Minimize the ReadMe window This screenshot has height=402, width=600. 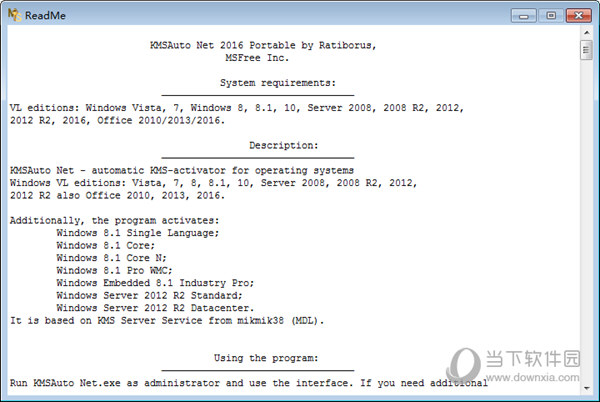(x=523, y=16)
